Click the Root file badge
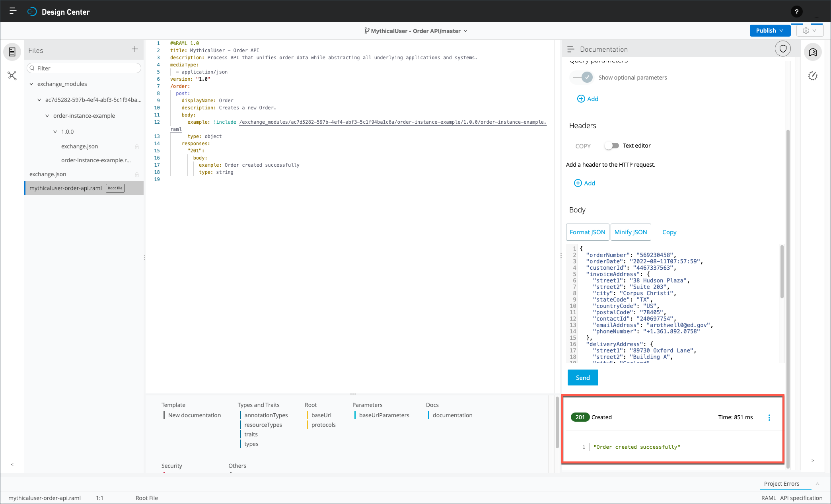The image size is (831, 504). point(115,188)
